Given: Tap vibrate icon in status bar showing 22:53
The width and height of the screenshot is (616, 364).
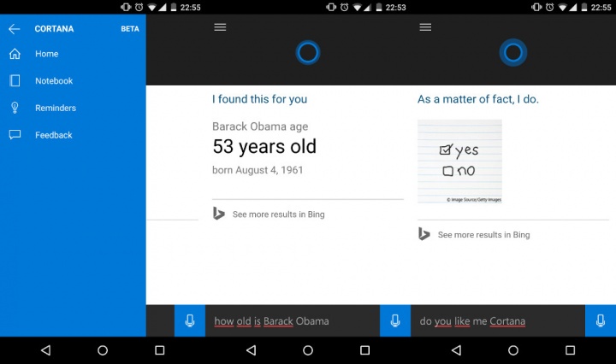Looking at the screenshot, I should coord(331,7).
